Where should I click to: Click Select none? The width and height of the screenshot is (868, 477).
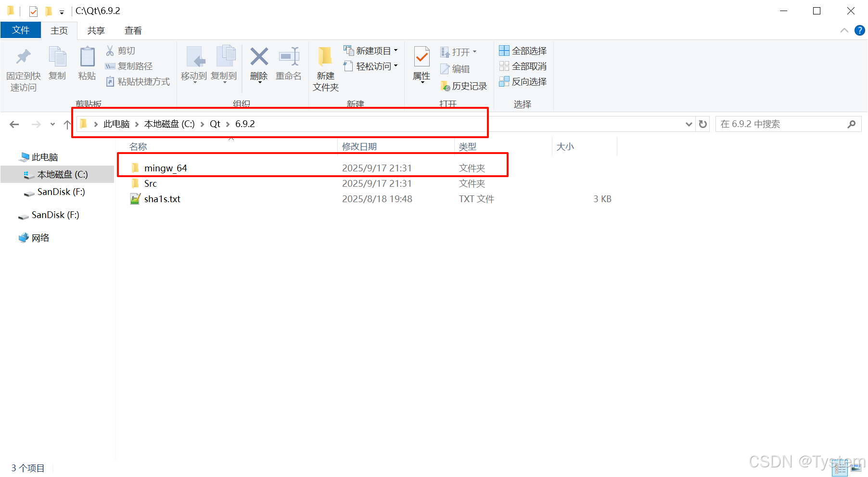click(x=523, y=66)
